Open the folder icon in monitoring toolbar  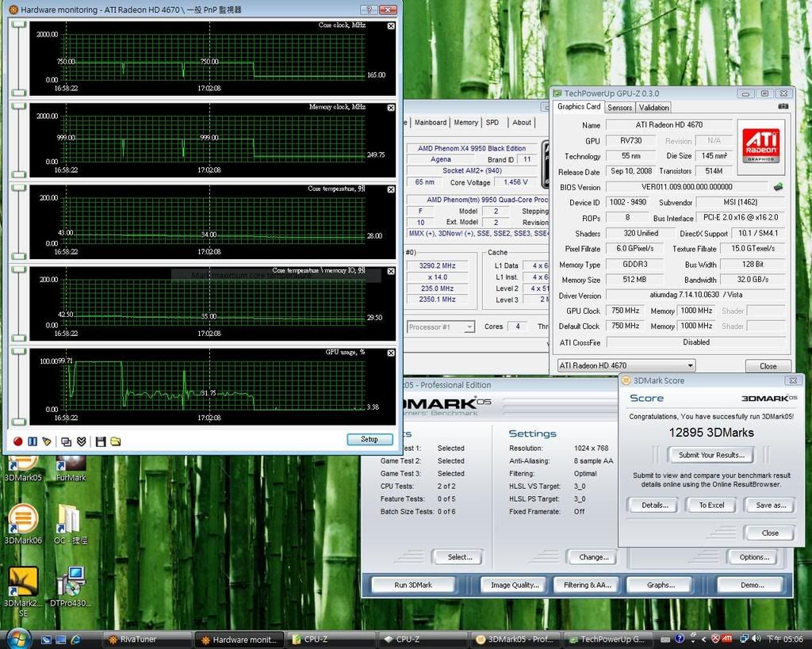(x=116, y=441)
